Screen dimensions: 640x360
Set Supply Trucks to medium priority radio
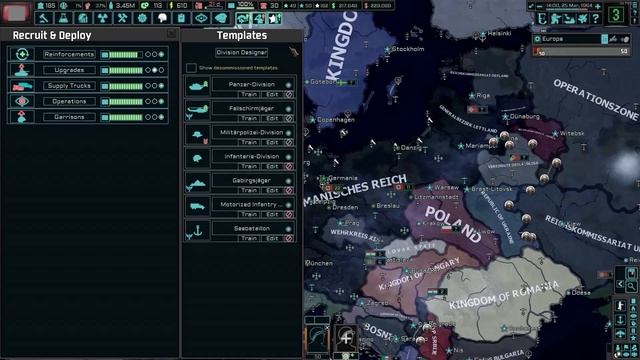click(155, 86)
